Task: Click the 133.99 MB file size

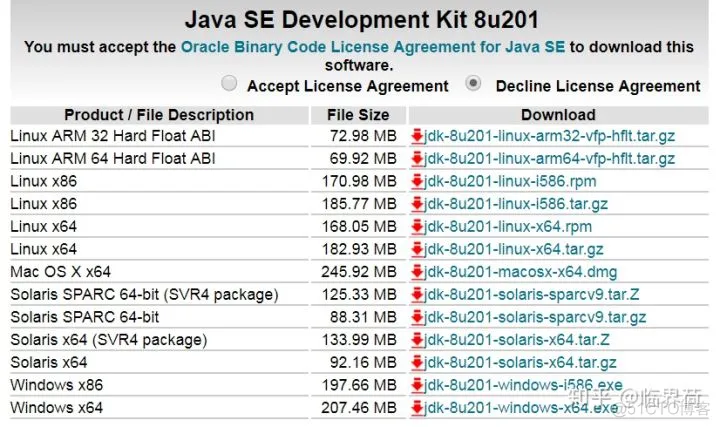Action: tap(359, 340)
